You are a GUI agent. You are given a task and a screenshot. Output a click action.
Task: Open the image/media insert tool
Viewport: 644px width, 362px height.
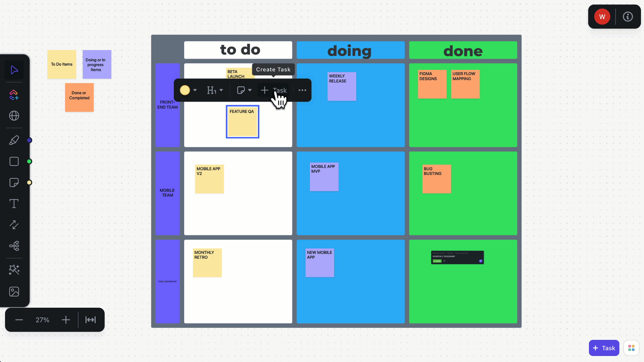pos(14,292)
